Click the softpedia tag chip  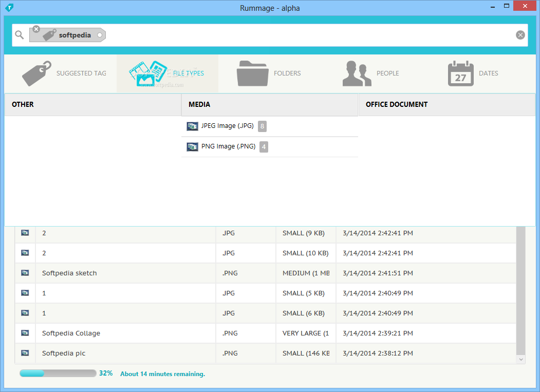coord(67,35)
